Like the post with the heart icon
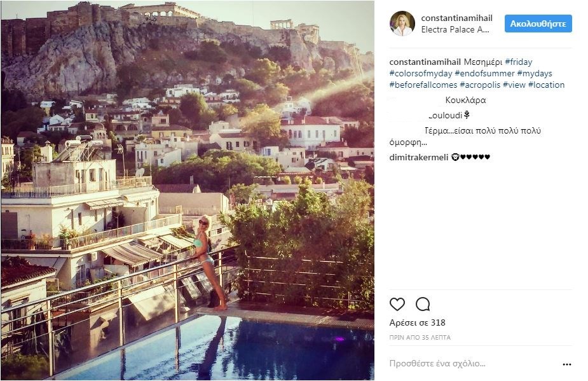Viewport: 588px width, 381px height. pyautogui.click(x=397, y=304)
